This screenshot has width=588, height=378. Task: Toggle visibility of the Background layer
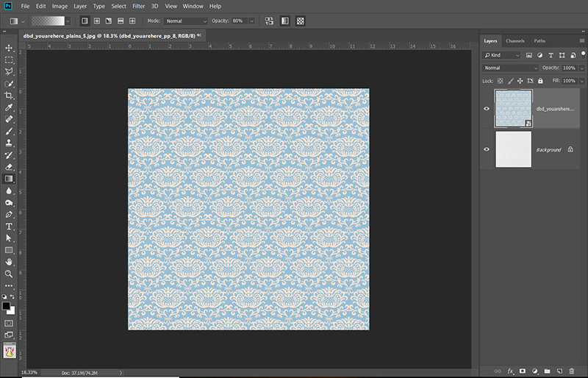tap(487, 149)
